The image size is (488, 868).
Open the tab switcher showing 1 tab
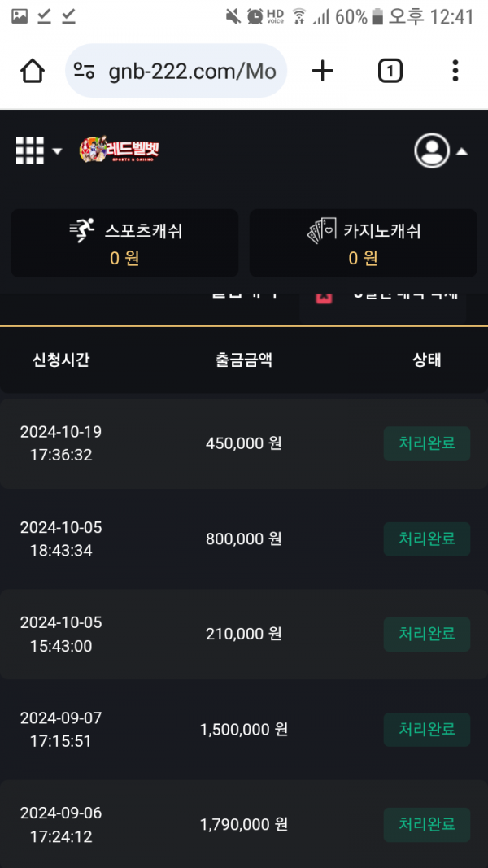(390, 72)
